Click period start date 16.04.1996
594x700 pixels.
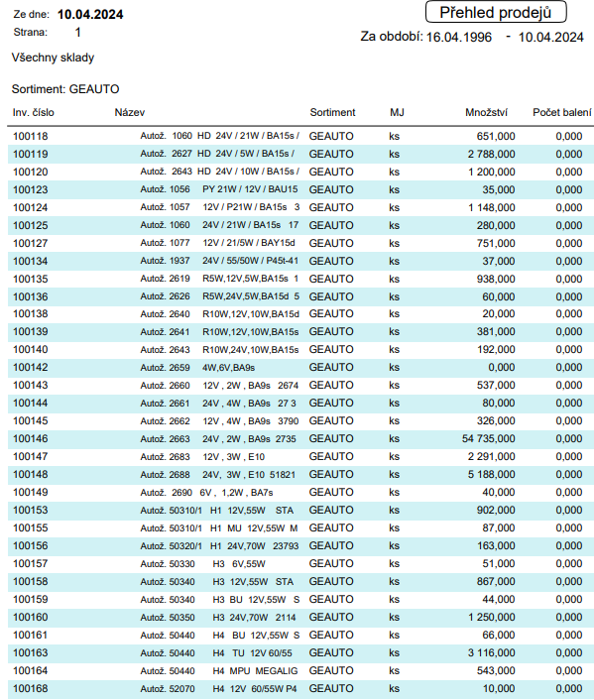459,37
